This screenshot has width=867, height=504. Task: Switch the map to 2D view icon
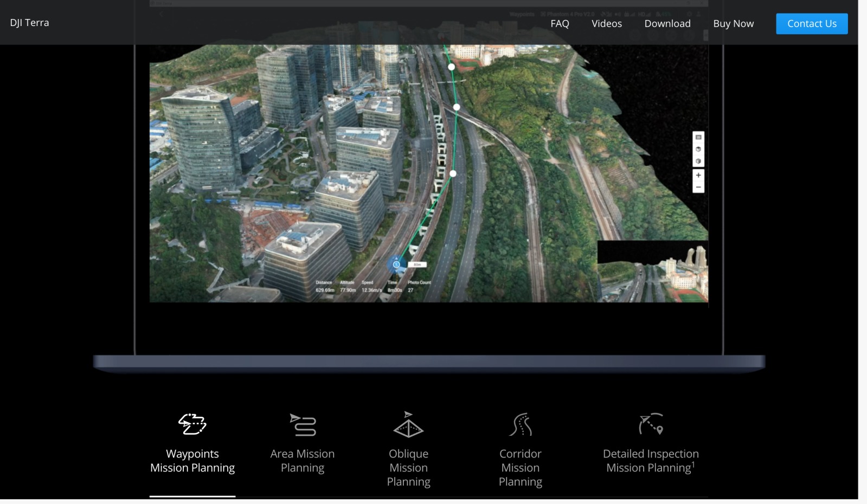[x=698, y=137]
